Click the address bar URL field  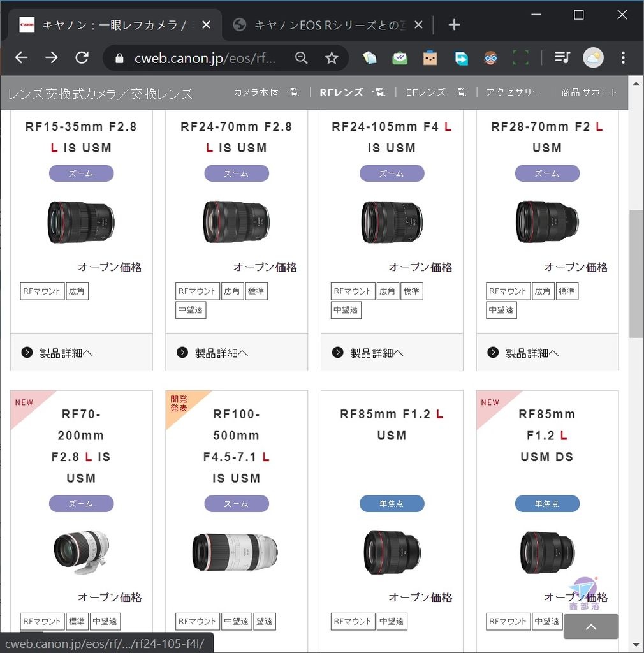[x=205, y=58]
